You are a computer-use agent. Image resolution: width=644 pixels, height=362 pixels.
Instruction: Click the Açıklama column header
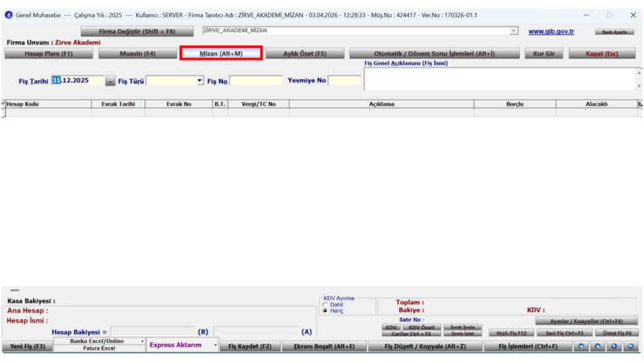(x=382, y=104)
